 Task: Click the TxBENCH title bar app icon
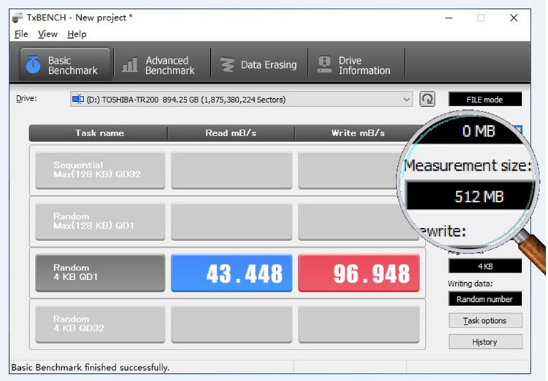(x=17, y=17)
